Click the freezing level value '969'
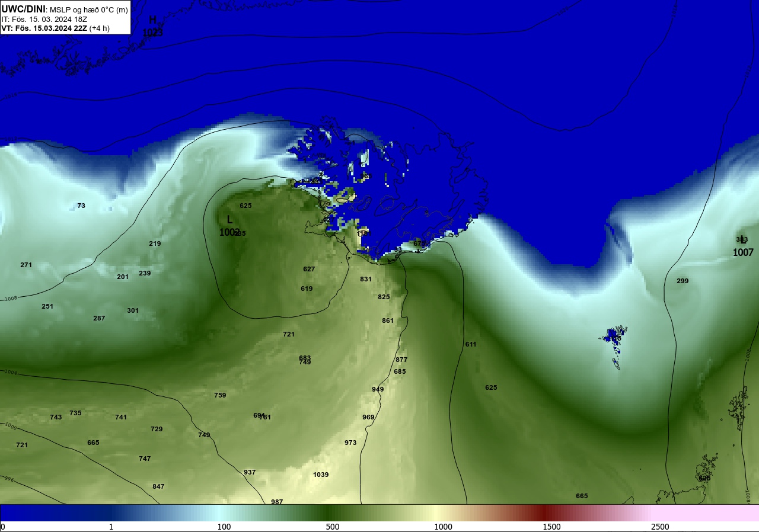The image size is (759, 532). [x=368, y=417]
